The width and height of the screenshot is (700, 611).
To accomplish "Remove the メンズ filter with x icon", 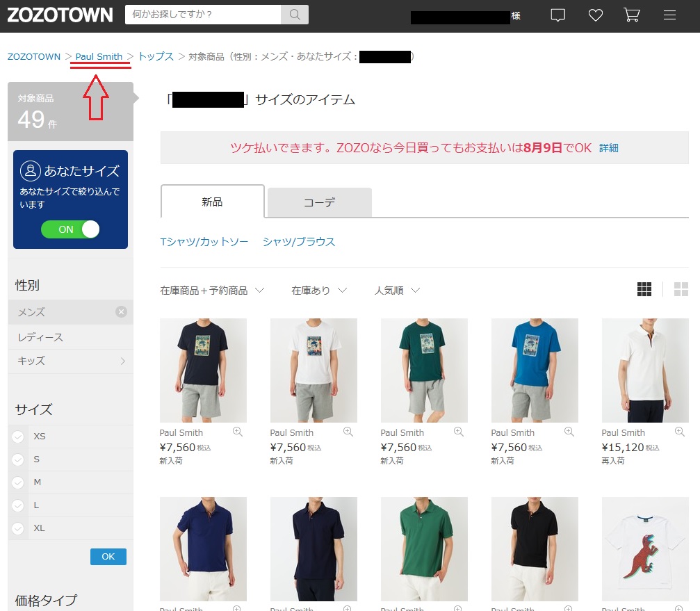I will 121,312.
